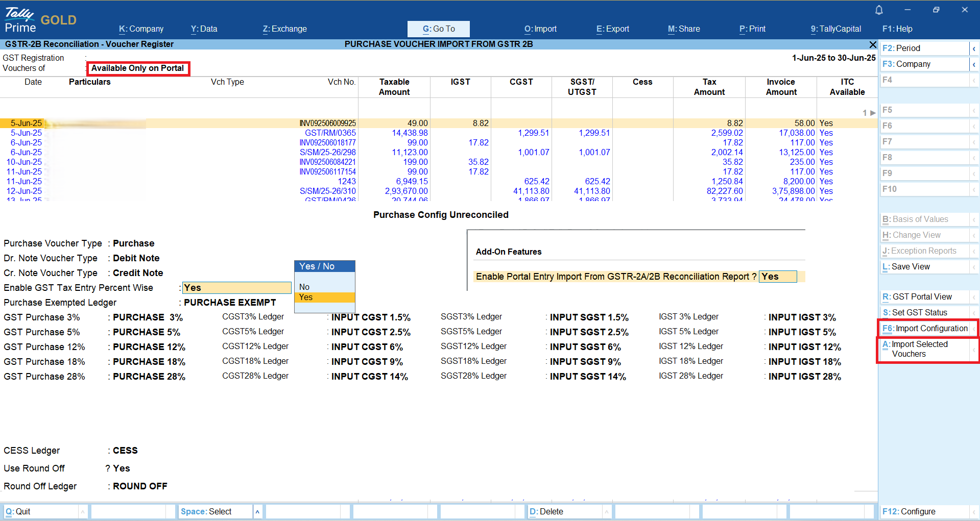Click the notification bell icon
This screenshot has width=980, height=521.
[879, 10]
